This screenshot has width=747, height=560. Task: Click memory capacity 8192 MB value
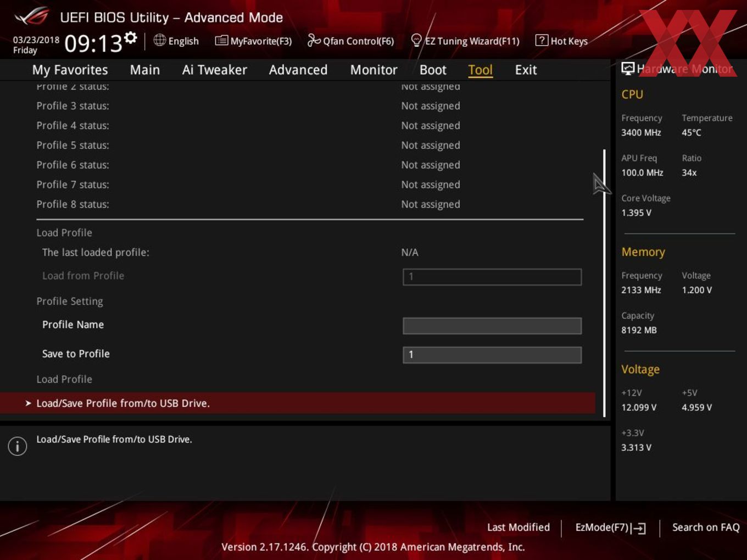[639, 330]
